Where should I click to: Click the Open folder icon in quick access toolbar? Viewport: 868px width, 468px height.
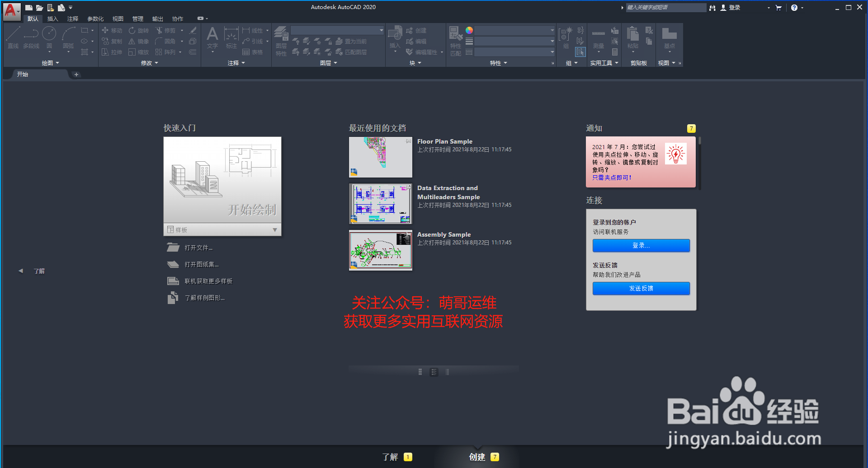[39, 8]
